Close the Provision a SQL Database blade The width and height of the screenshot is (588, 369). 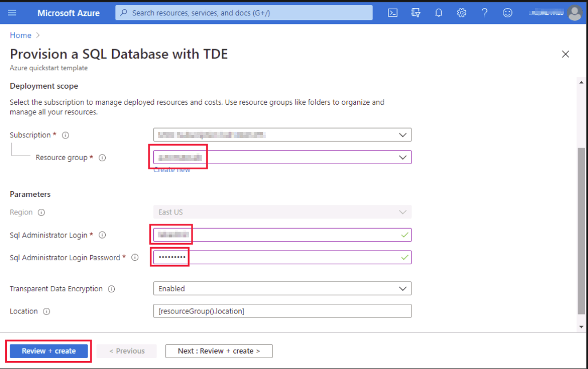[566, 54]
